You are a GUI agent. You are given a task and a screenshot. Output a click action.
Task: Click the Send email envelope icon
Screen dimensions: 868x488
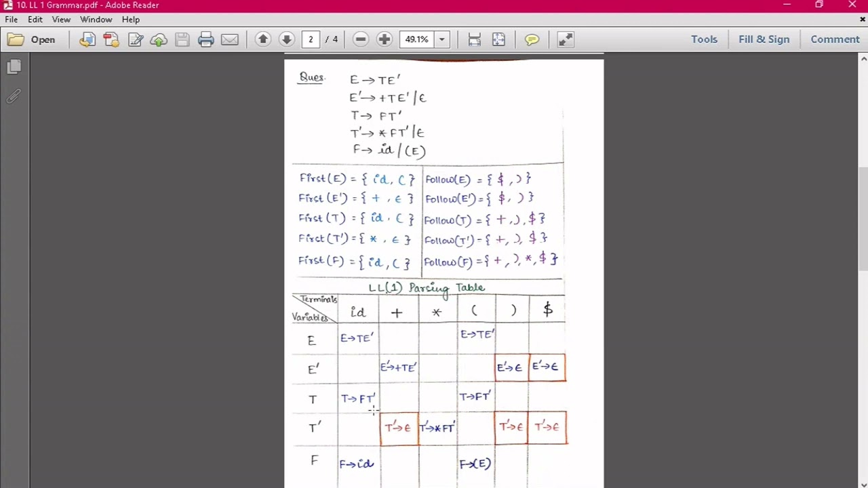230,39
